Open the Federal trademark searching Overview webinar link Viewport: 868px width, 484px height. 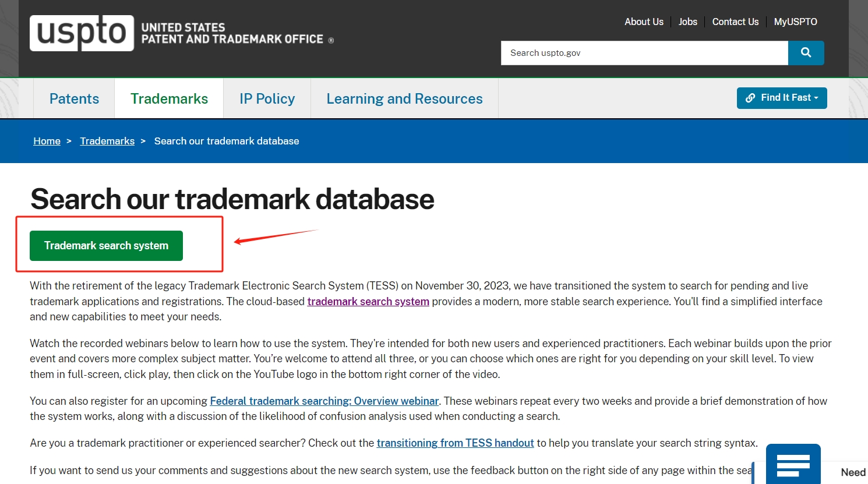point(324,401)
